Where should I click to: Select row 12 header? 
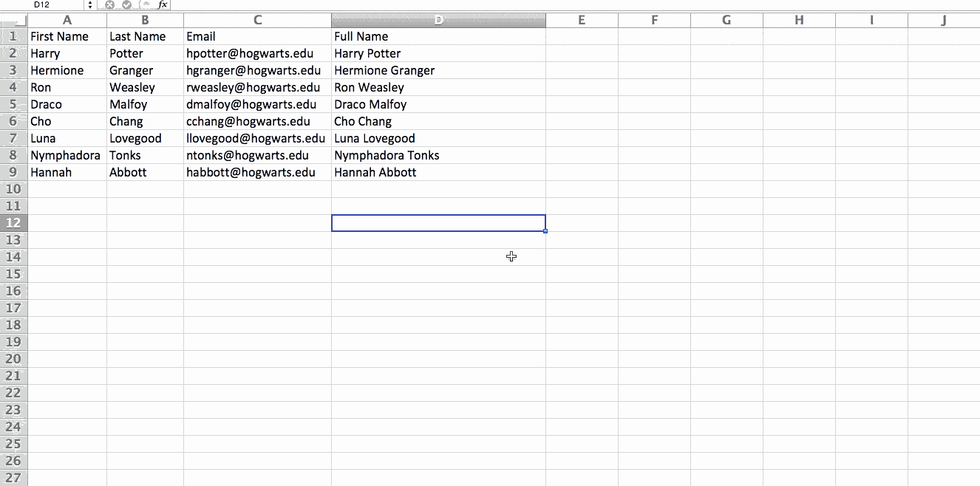click(x=13, y=222)
